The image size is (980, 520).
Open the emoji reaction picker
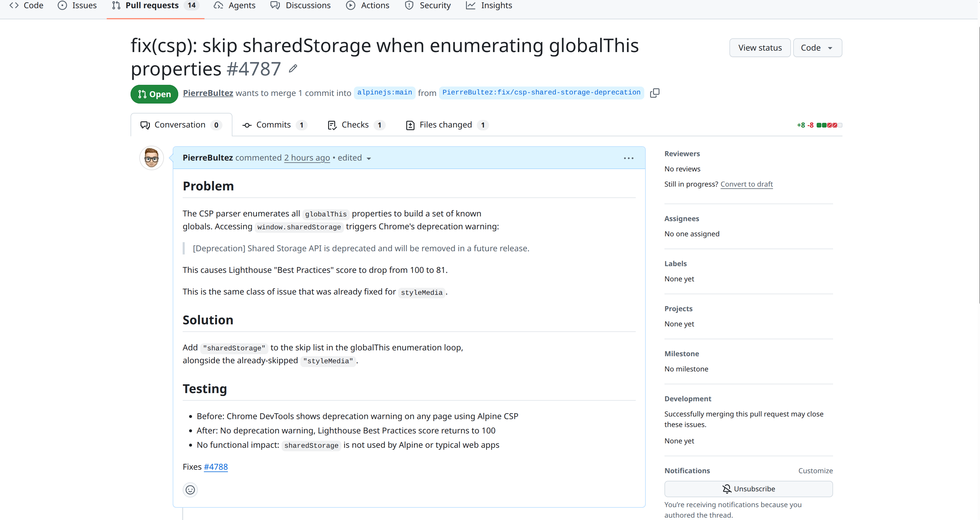[190, 490]
